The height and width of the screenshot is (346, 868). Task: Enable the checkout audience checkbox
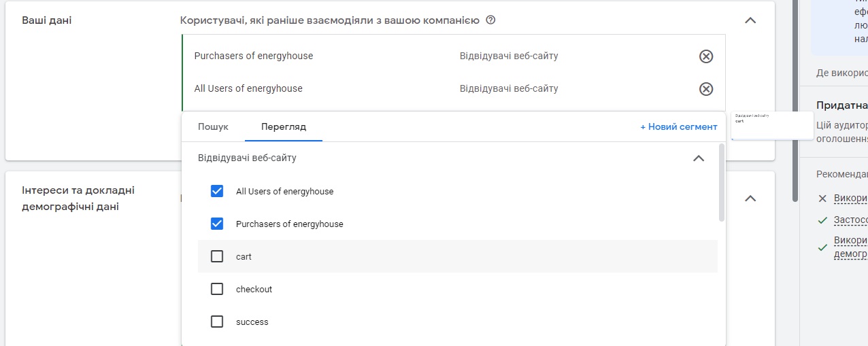(x=217, y=289)
